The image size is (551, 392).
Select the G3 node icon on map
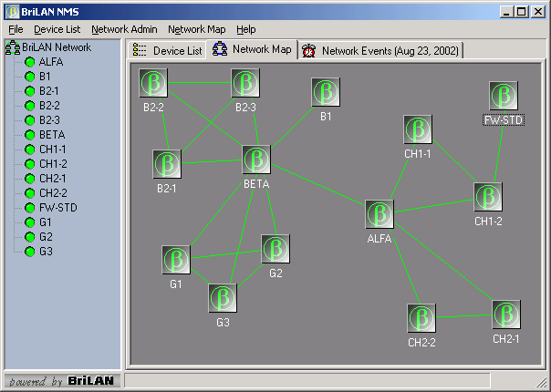point(223,298)
